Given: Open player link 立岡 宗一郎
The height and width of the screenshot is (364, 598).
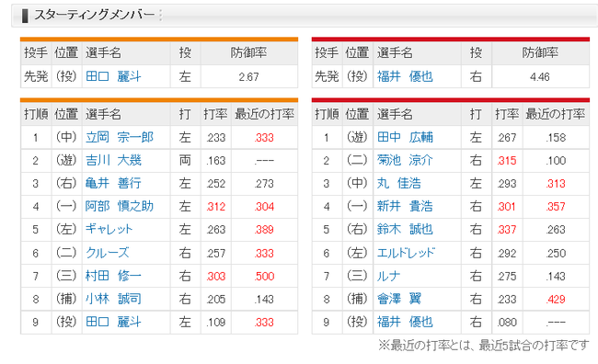Looking at the screenshot, I should [120, 137].
